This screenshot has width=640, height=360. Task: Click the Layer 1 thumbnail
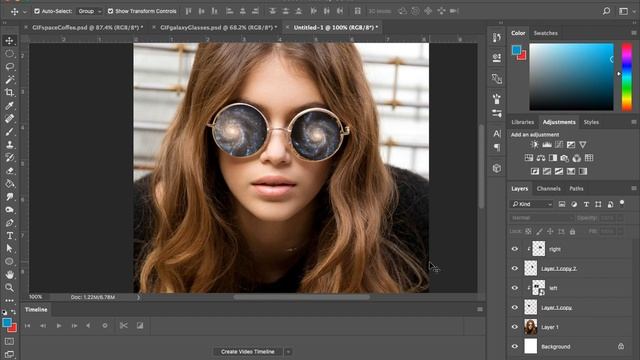[x=530, y=327]
